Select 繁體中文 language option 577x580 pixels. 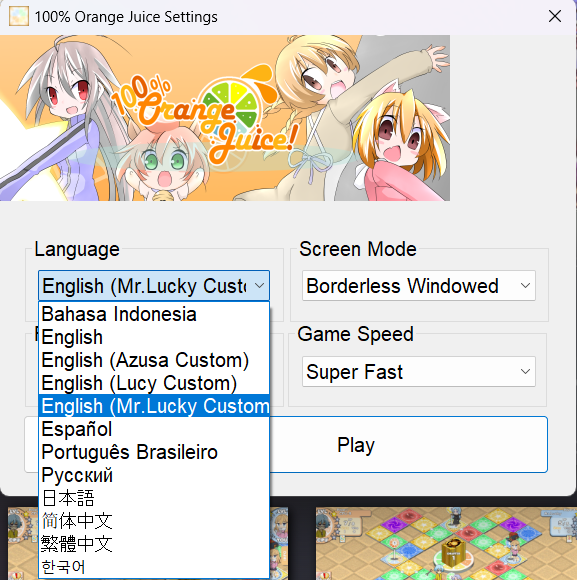(x=154, y=543)
